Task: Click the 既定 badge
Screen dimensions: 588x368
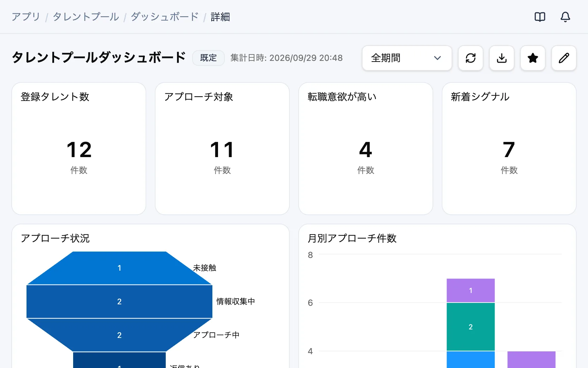Action: click(208, 58)
